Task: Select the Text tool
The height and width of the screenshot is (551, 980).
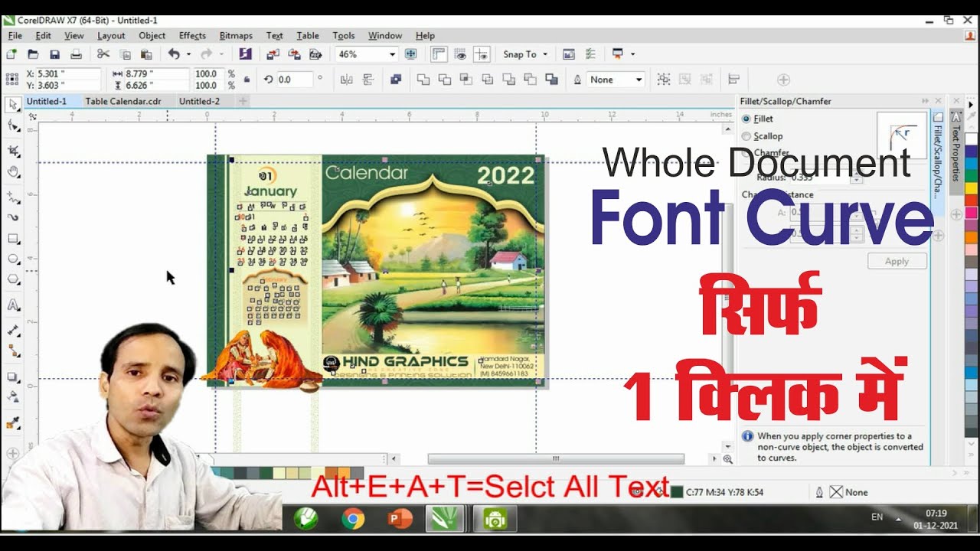Action: click(13, 305)
